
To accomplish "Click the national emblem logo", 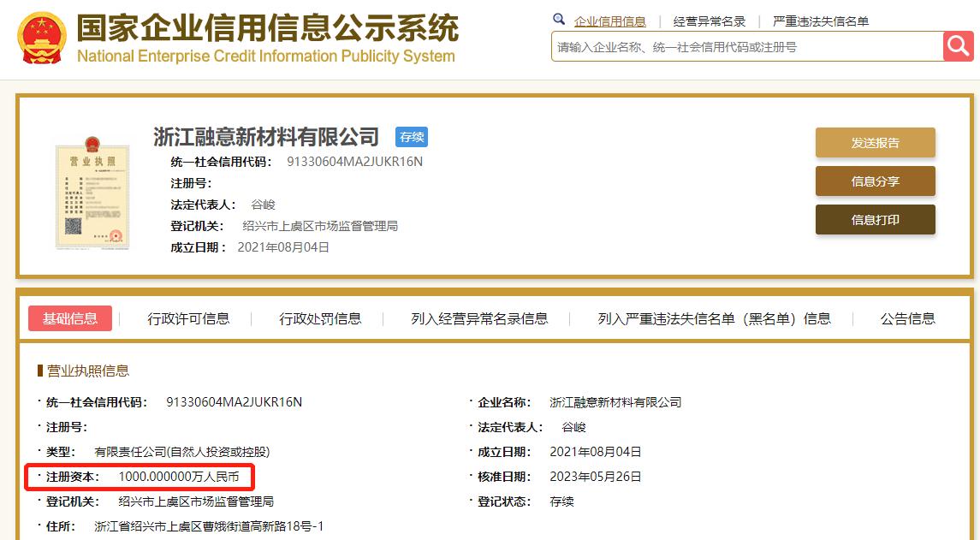I will (42, 39).
